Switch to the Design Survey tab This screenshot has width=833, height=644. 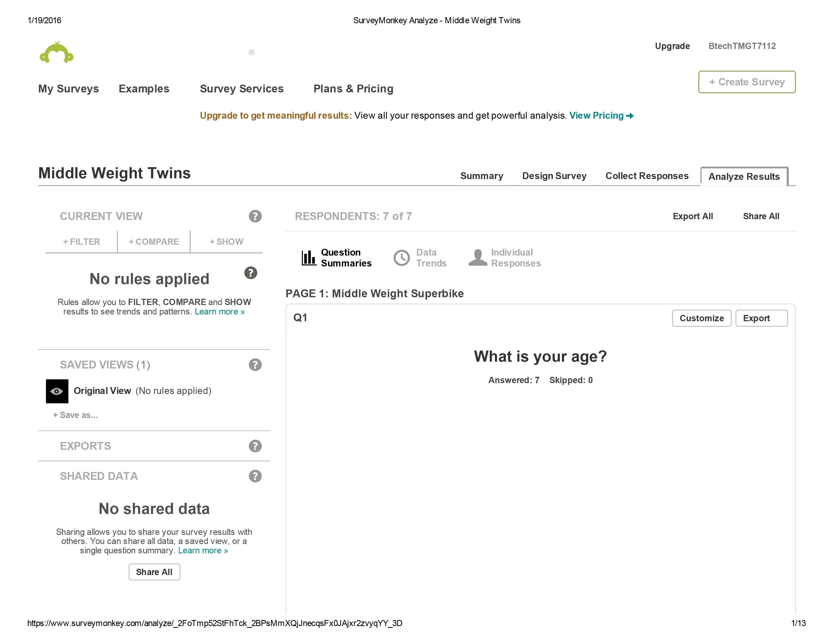point(554,176)
